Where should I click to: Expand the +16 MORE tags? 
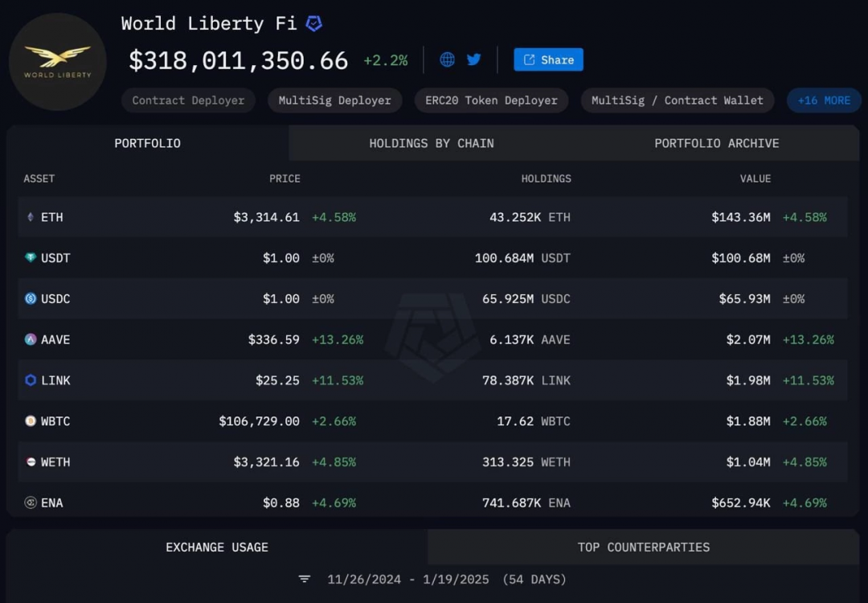tap(824, 100)
